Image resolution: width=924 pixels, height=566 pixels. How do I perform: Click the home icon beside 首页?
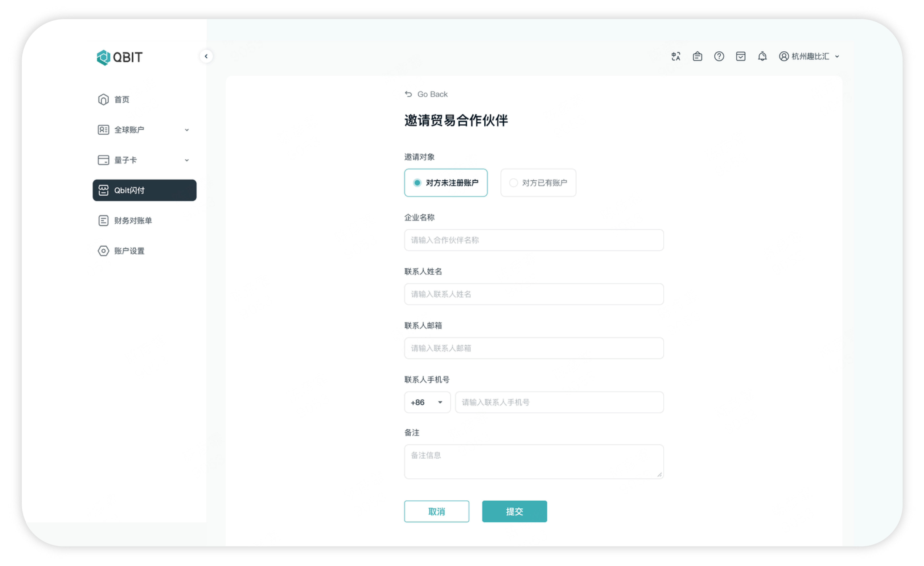[104, 99]
